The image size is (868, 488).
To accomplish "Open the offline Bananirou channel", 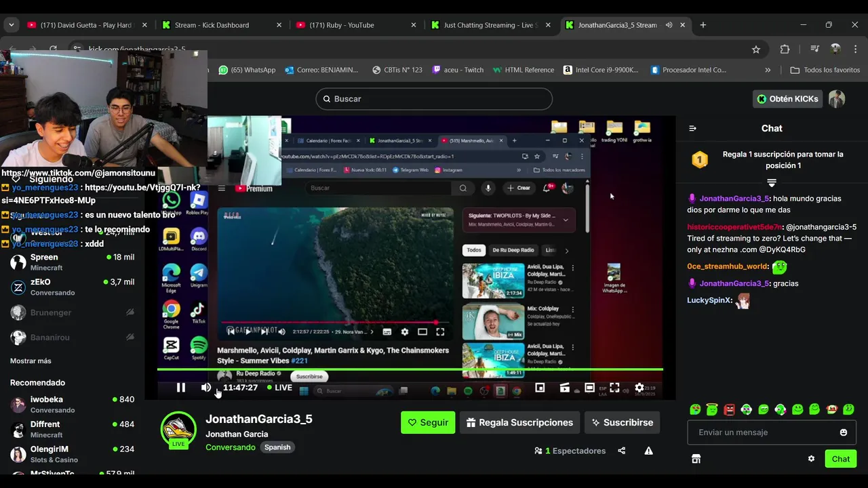I will (72, 337).
